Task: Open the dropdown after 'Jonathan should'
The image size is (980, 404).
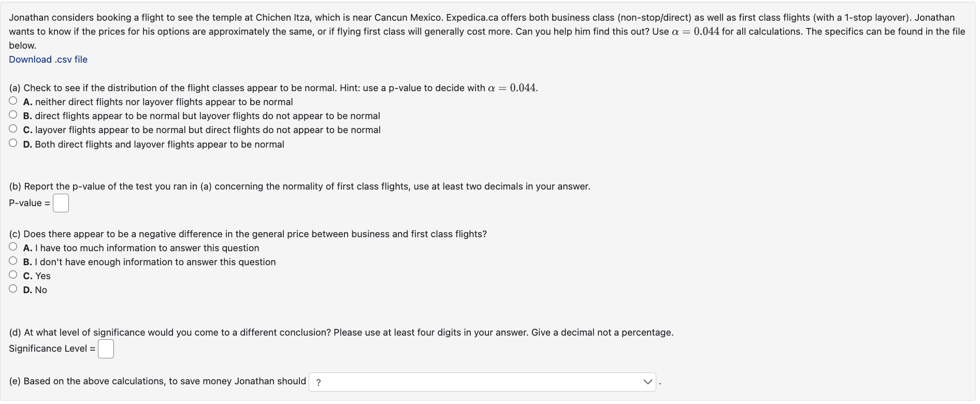Action: (482, 382)
